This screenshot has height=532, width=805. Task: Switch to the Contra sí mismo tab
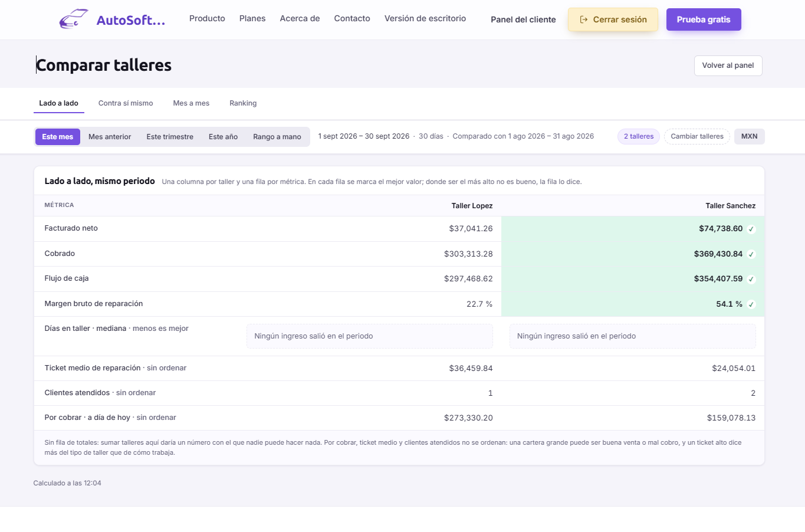(126, 103)
